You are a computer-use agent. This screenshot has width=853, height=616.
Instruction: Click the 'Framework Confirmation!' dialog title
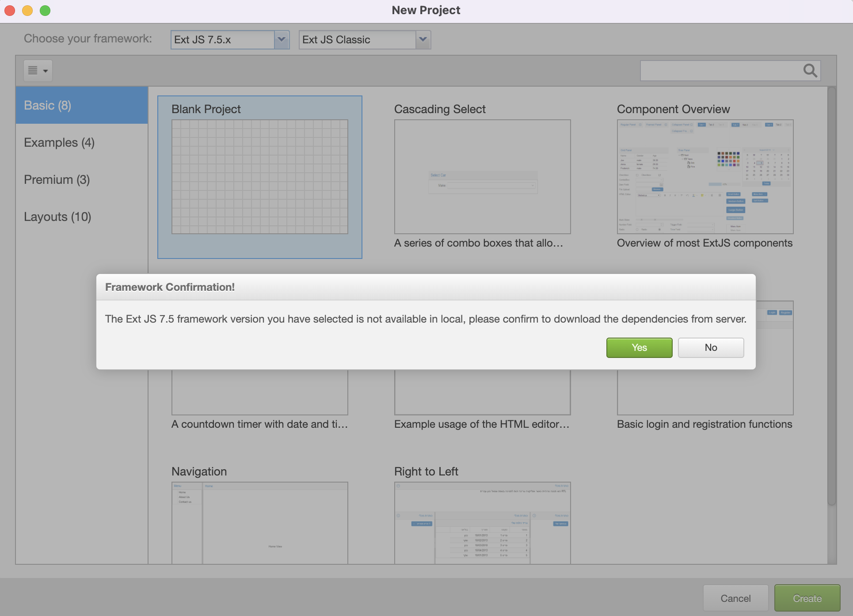click(x=170, y=287)
